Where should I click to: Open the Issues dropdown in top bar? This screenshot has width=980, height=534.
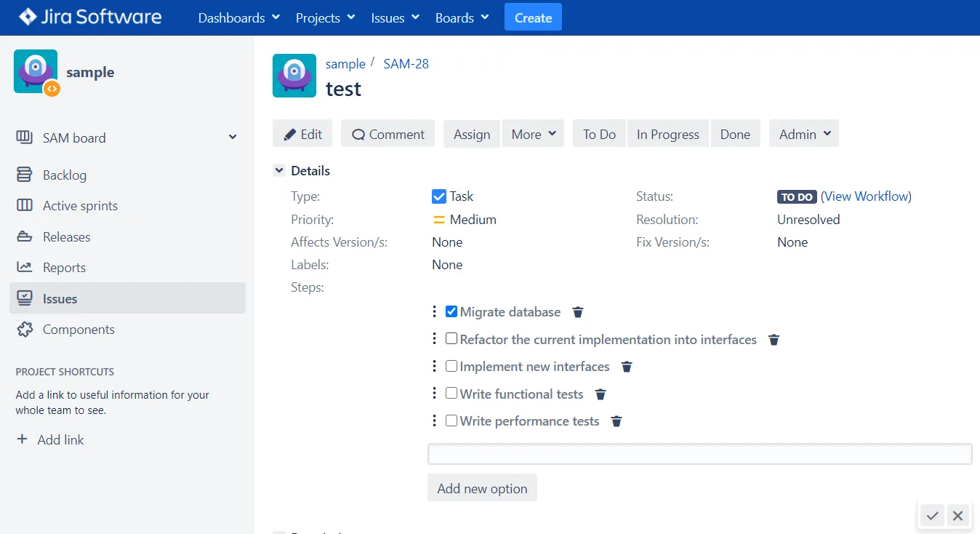395,17
